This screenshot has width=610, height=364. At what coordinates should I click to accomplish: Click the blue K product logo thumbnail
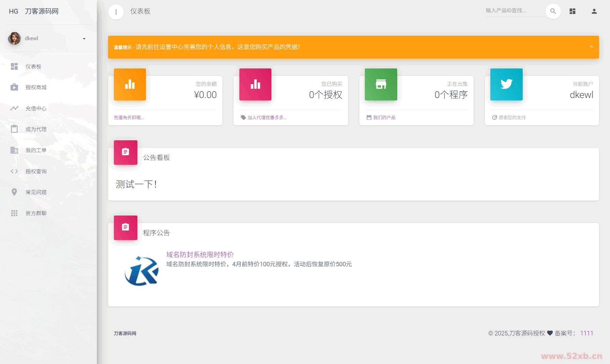142,271
